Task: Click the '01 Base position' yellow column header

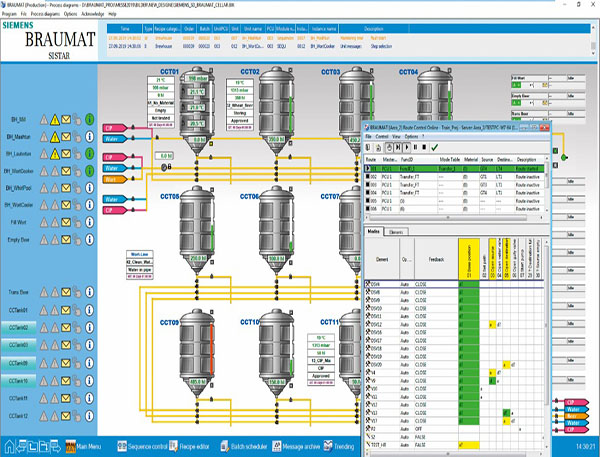Action: click(x=469, y=259)
